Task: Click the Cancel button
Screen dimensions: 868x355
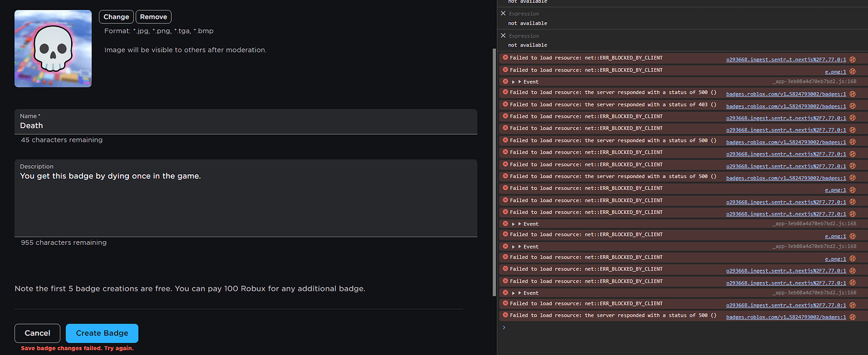Action: click(x=37, y=333)
